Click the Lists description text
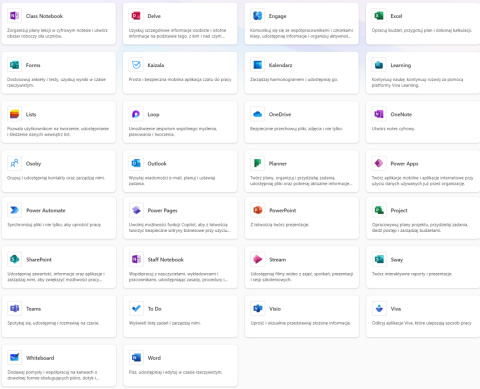Screen dimensions: 480x389 click(x=58, y=131)
